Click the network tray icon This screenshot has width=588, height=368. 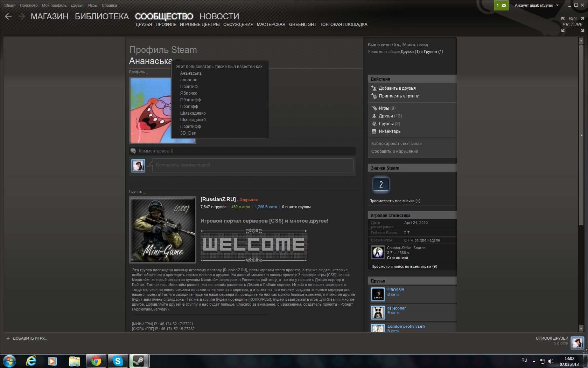click(542, 361)
